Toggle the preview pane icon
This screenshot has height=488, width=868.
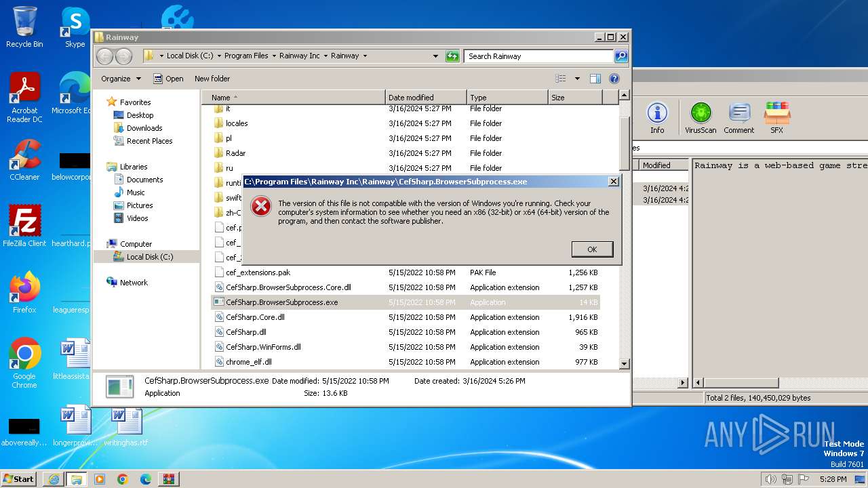point(595,79)
